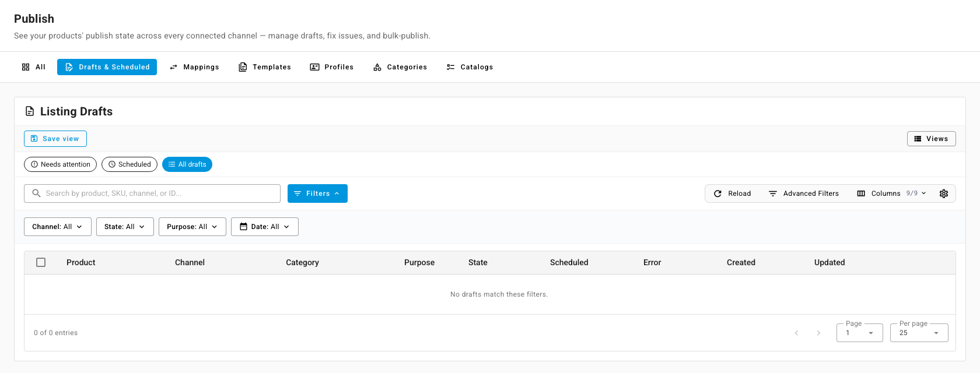Viewport: 980px width, 373px height.
Task: Go to the Templates tab
Action: pos(265,67)
